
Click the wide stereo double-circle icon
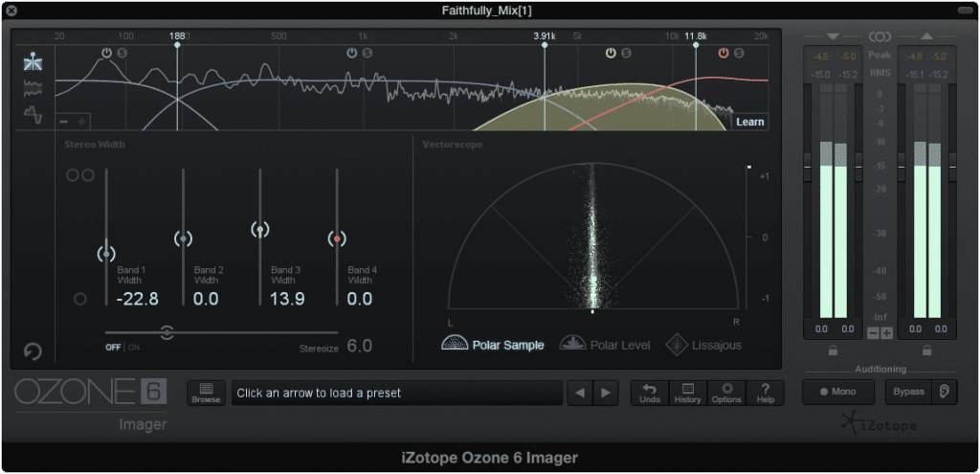click(x=80, y=175)
